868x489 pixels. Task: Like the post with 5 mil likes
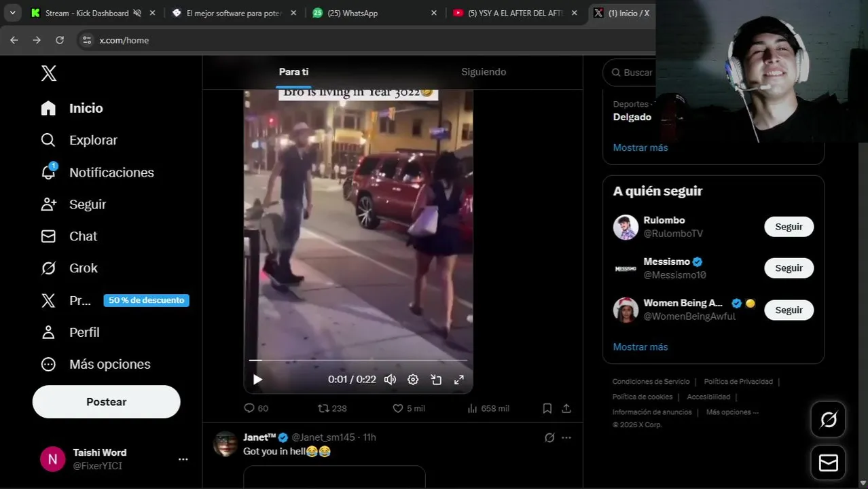(x=408, y=408)
